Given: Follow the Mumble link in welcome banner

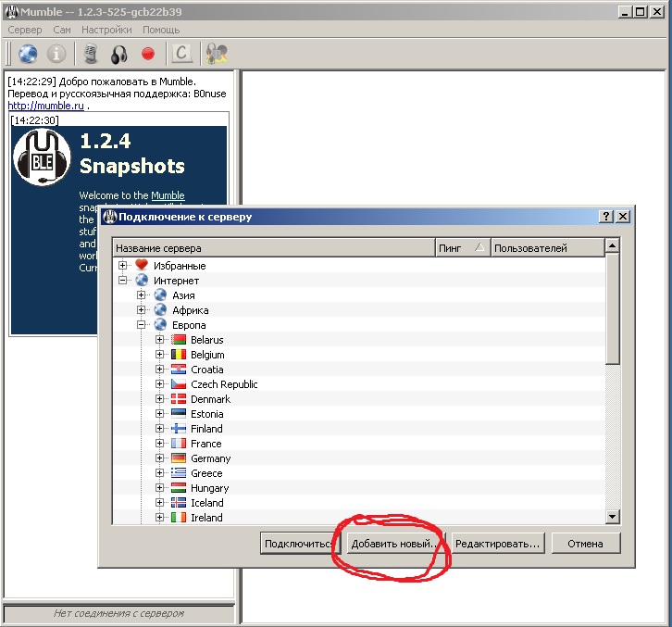Looking at the screenshot, I should (168, 195).
